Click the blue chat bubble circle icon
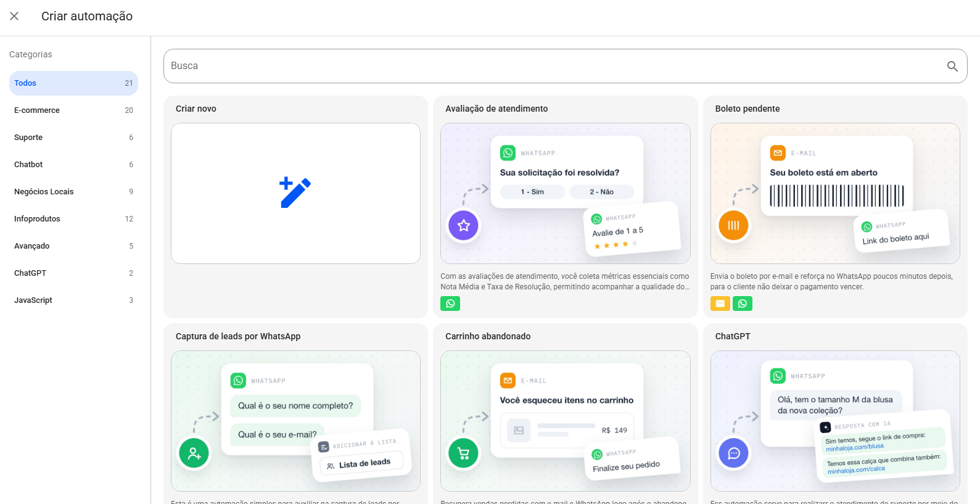Screen dimensions: 980x504 click(733, 453)
